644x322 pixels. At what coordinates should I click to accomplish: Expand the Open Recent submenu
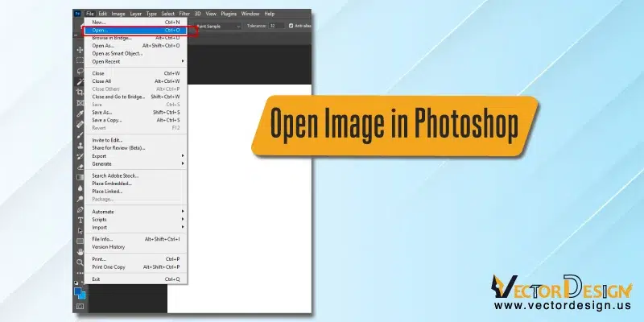[x=136, y=62]
